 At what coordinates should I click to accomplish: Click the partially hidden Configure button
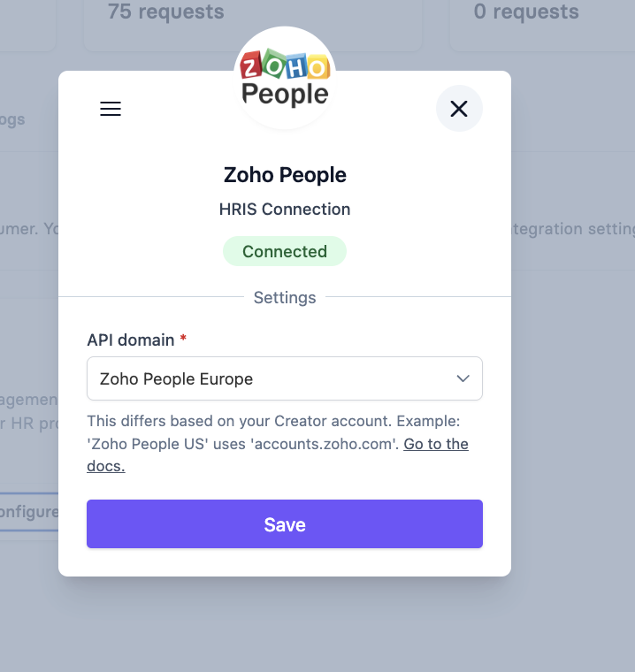[29, 512]
